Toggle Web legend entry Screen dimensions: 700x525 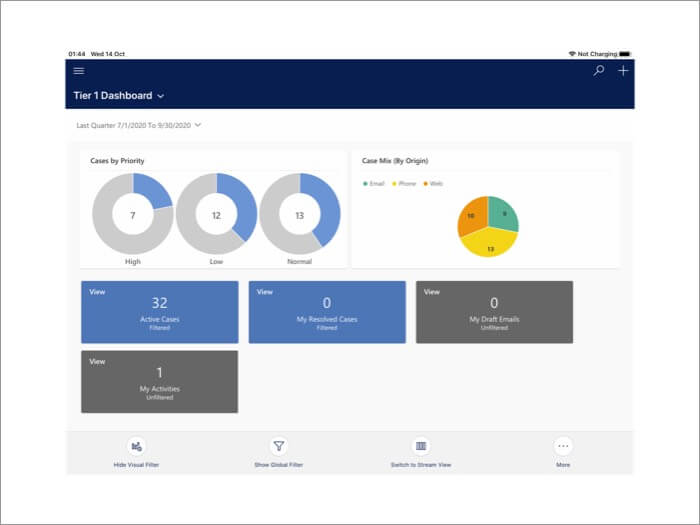(x=433, y=183)
